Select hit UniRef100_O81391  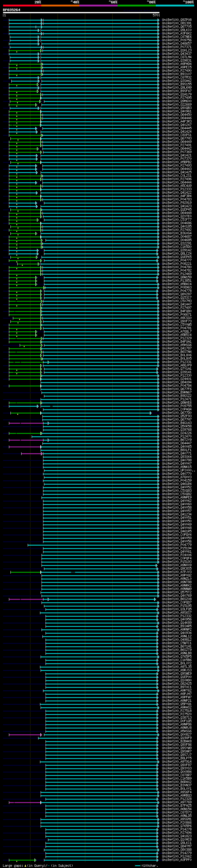(177, 23)
